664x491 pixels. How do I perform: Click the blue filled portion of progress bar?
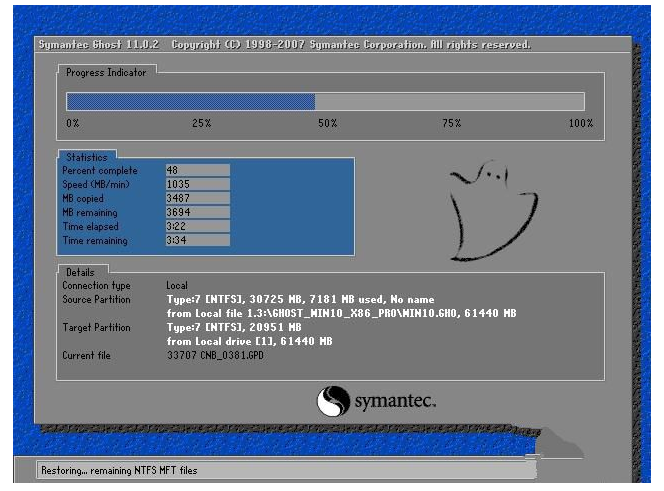pos(190,101)
